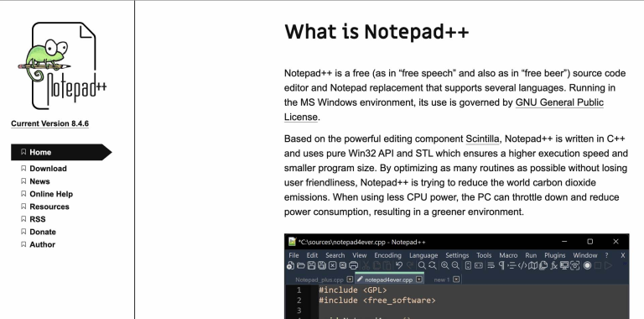
Task: Click the Close All icon in toolbar
Action: 342,265
